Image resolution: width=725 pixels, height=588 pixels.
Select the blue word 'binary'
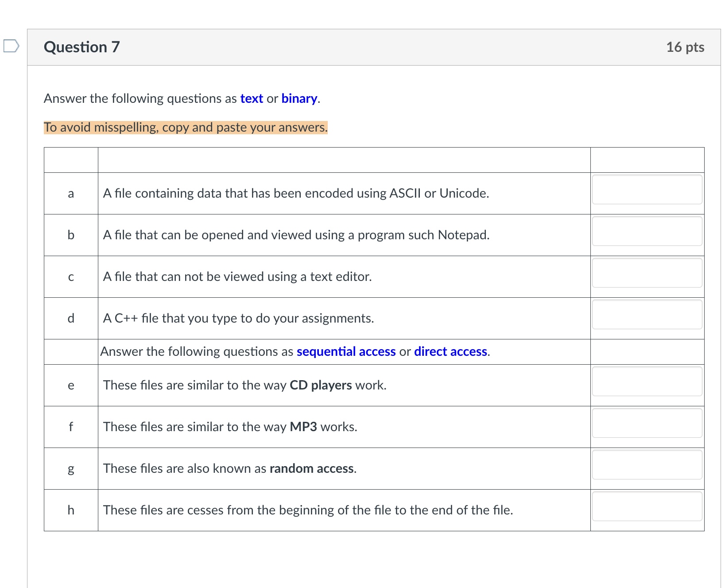(299, 98)
